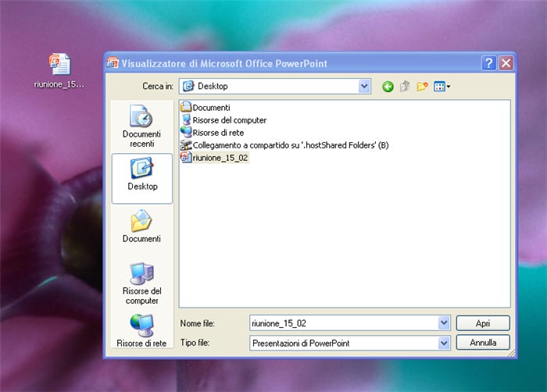Screen dimensions: 547x392
Task: Select the Collegamento a compartido shortcut
Action: click(284, 145)
